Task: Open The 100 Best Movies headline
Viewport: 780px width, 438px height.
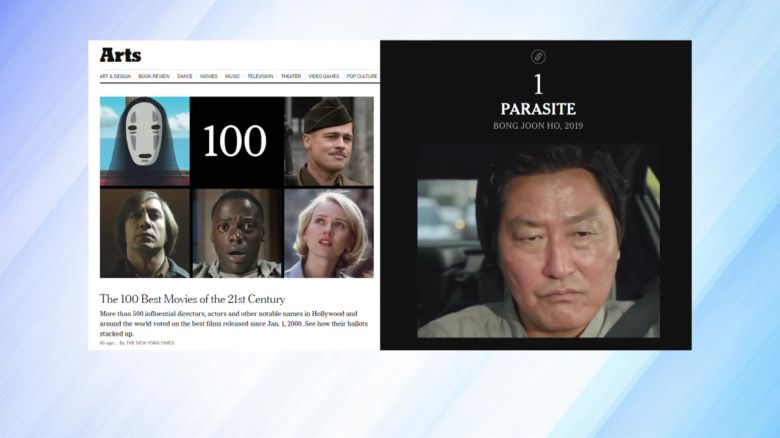Action: [192, 299]
